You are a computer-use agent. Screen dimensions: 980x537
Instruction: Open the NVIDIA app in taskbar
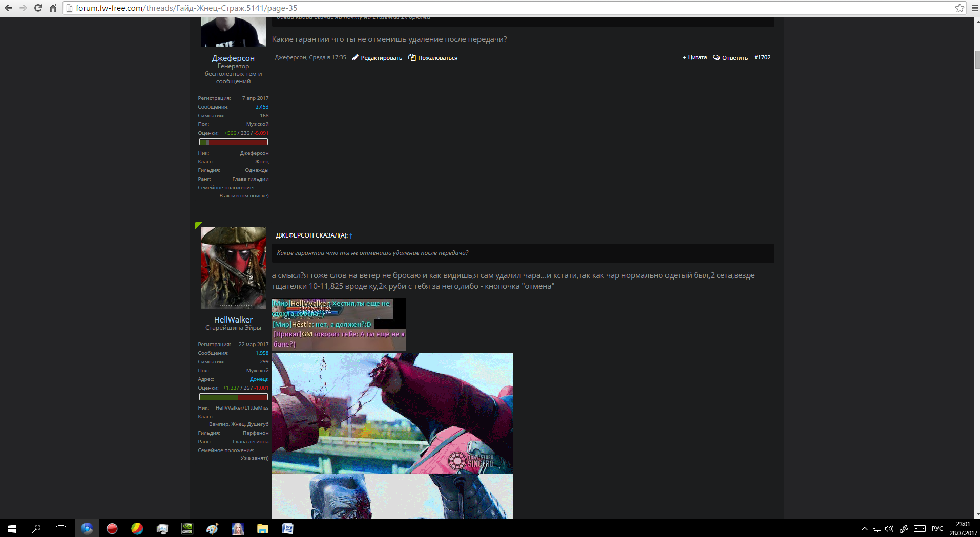click(x=187, y=528)
